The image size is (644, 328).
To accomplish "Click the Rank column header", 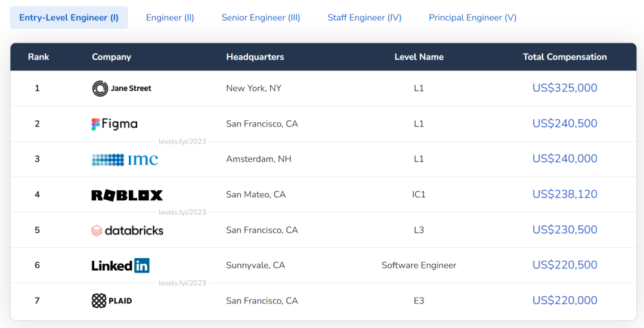I will [38, 57].
